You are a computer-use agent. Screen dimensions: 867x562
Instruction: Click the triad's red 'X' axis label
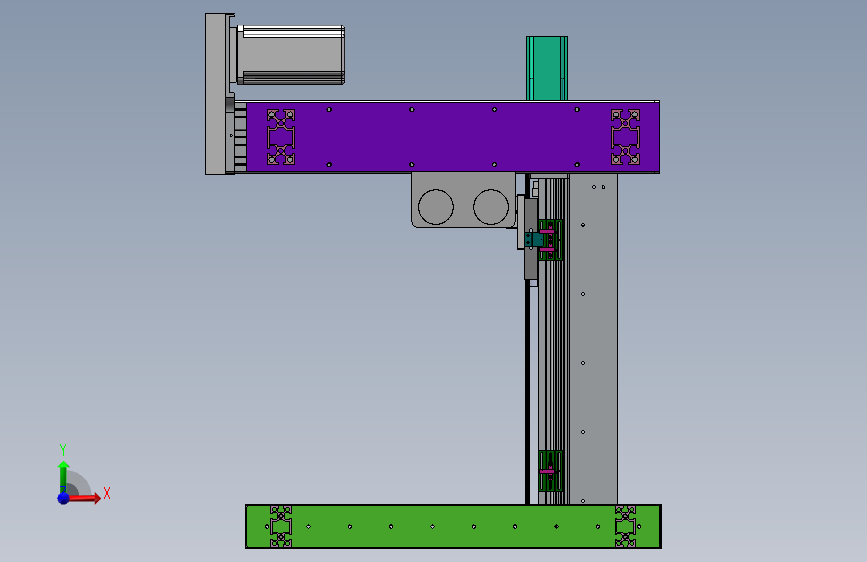point(107,493)
